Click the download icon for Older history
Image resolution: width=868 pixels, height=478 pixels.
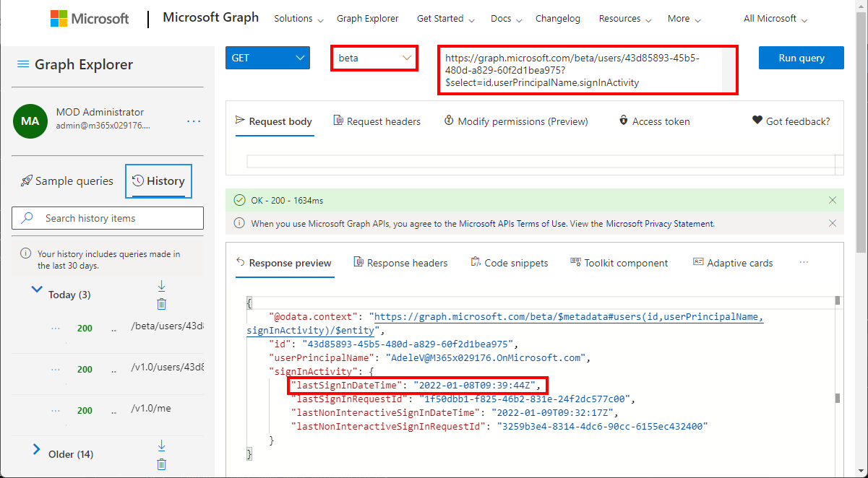tap(162, 446)
